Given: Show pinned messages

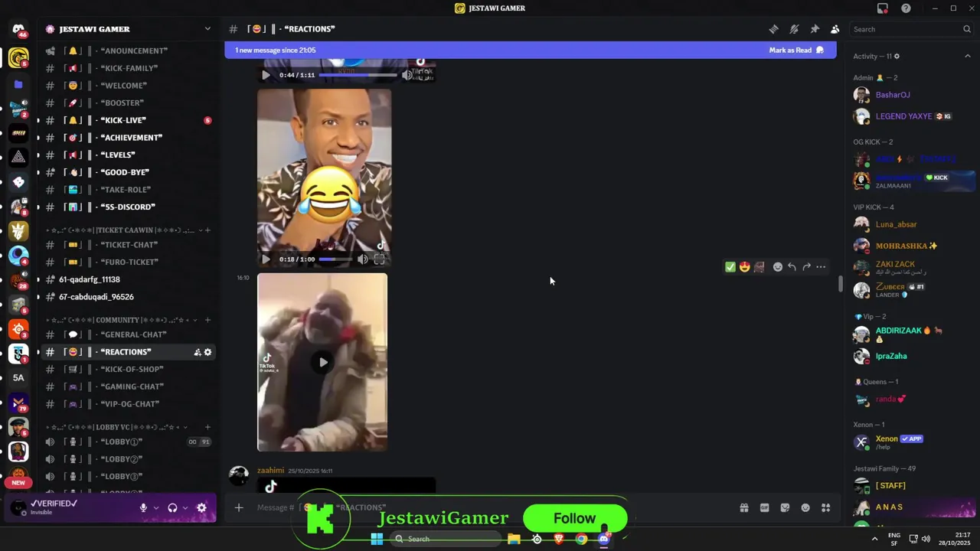Looking at the screenshot, I should coord(815,29).
